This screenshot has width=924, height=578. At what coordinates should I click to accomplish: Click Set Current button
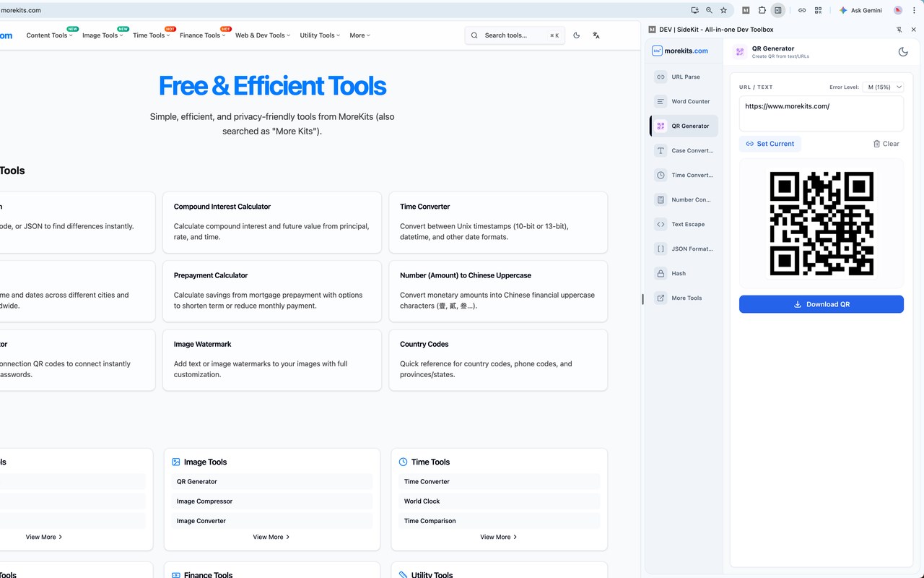[770, 144]
